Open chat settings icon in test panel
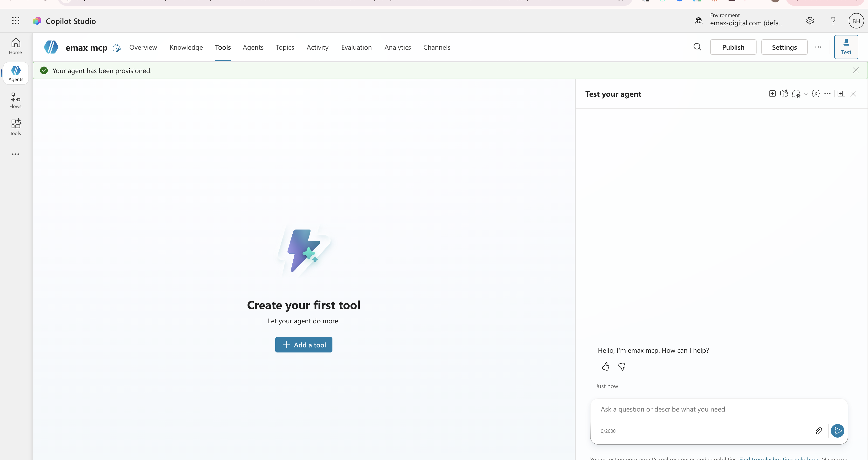This screenshot has width=868, height=460. [796, 94]
